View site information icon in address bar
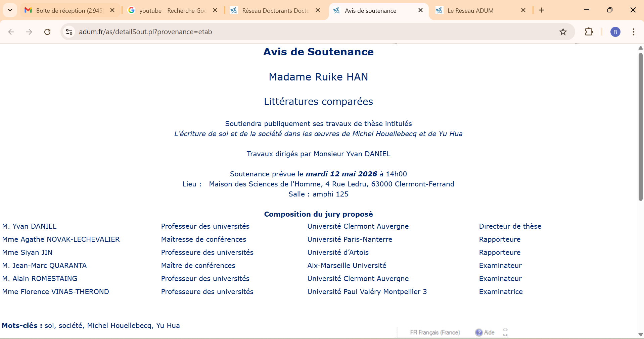This screenshot has height=339, width=644. click(69, 32)
